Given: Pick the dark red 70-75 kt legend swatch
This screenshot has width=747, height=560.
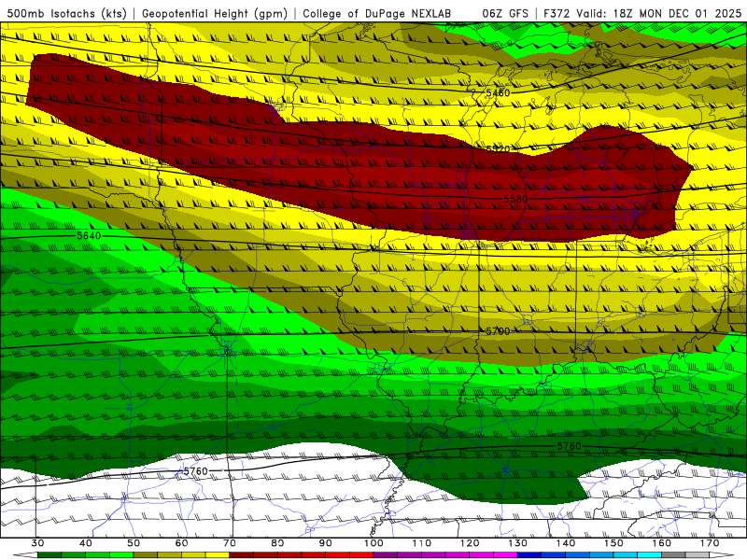Looking at the screenshot, I should point(242,555).
